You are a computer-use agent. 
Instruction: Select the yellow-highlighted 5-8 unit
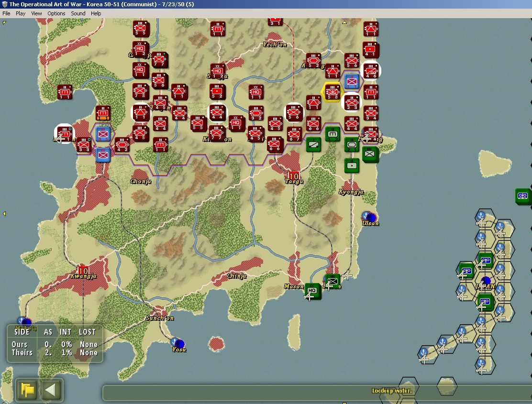pyautogui.click(x=332, y=92)
